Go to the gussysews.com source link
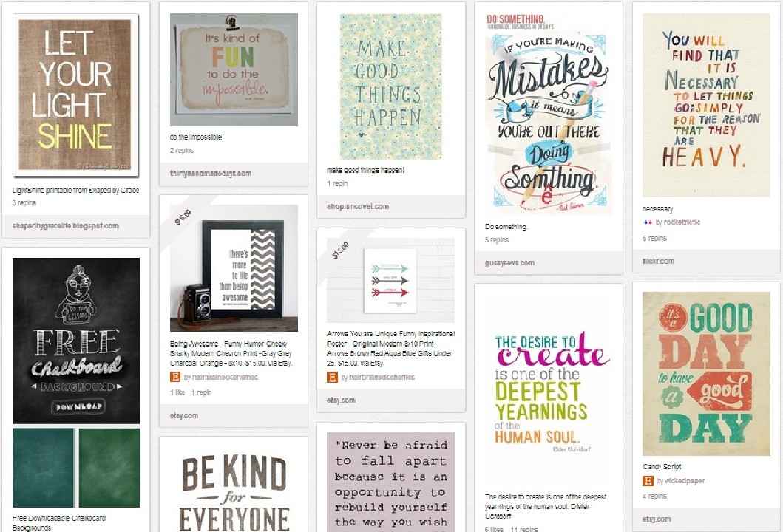 (x=509, y=262)
